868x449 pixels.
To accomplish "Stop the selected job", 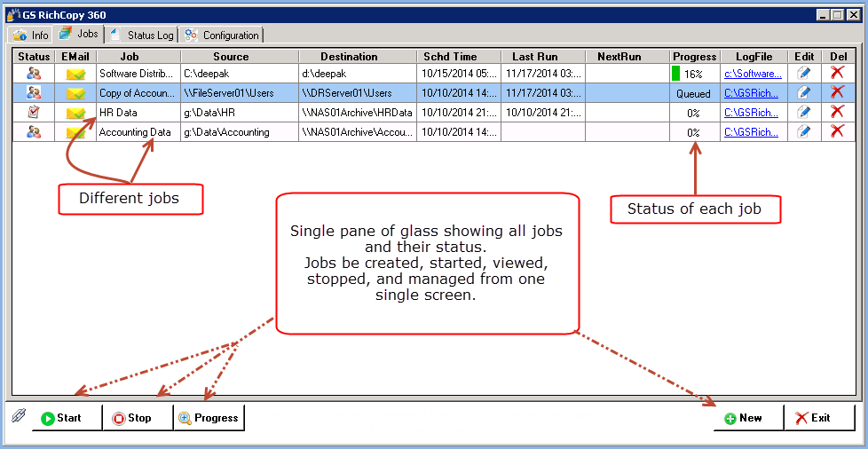I will [138, 417].
